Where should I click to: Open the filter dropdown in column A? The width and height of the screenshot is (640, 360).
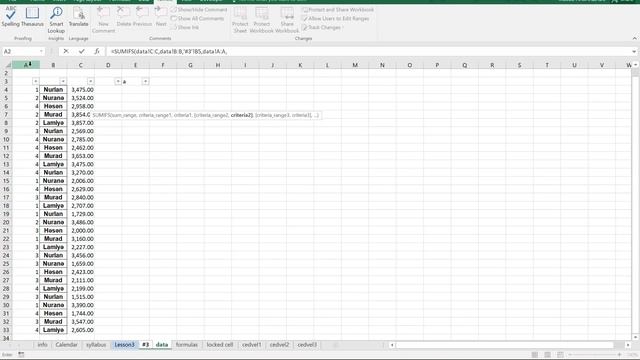[x=36, y=81]
